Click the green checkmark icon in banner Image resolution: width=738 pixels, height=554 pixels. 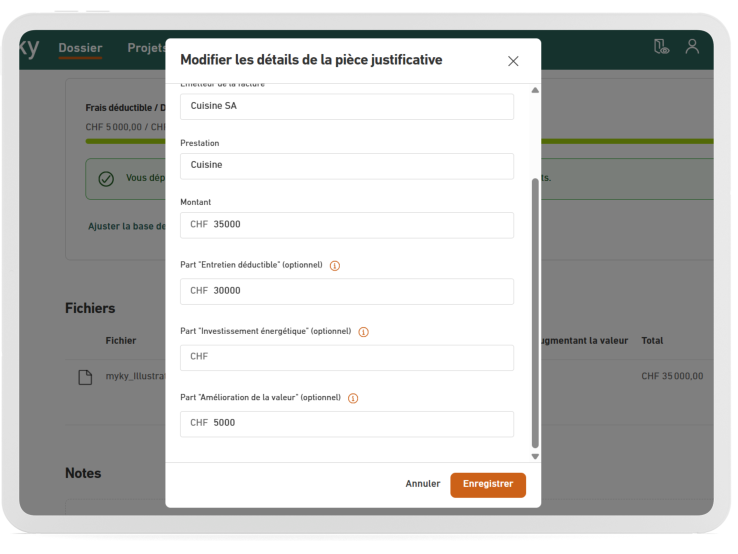click(106, 178)
